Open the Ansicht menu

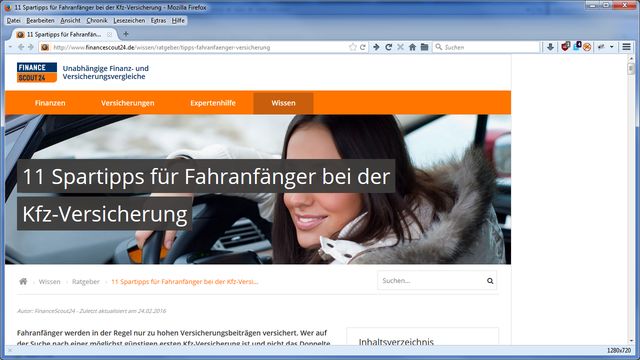[x=70, y=20]
